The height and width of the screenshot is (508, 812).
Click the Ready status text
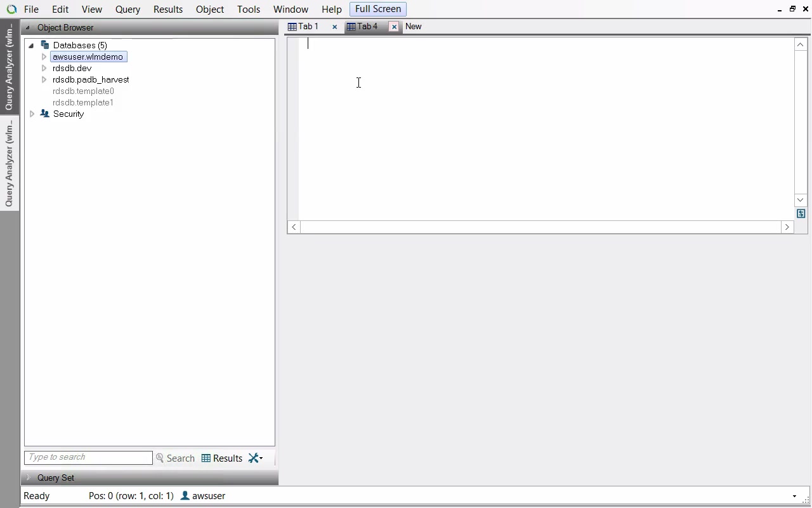click(x=37, y=496)
